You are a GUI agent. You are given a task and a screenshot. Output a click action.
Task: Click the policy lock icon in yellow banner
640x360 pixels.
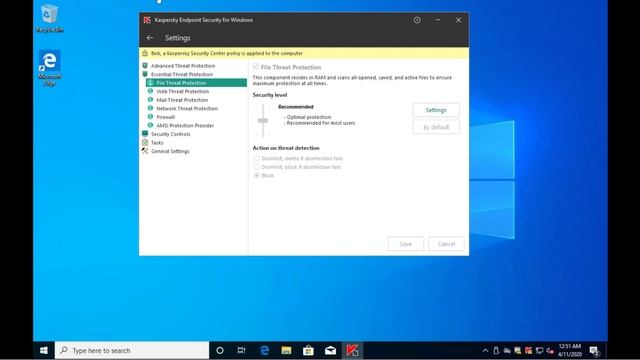pyautogui.click(x=145, y=53)
